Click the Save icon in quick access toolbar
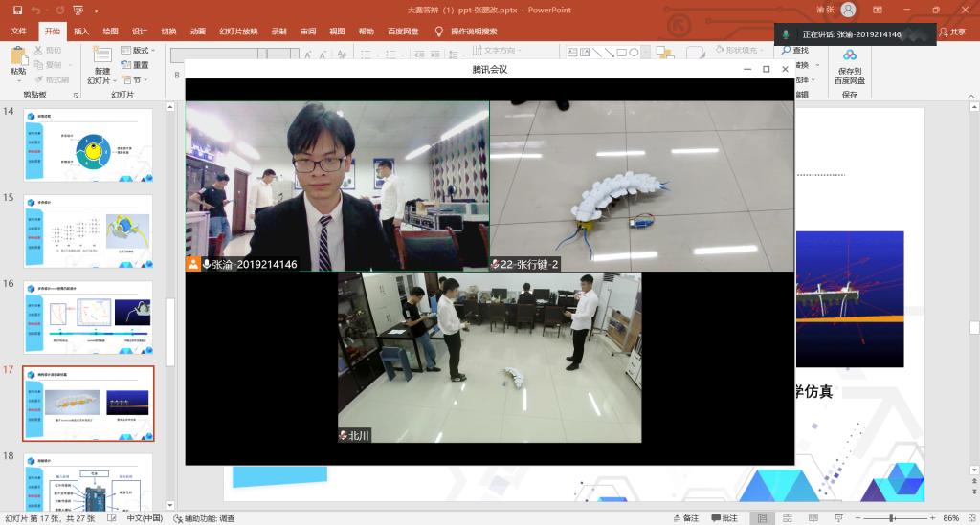980x525 pixels. [17, 10]
